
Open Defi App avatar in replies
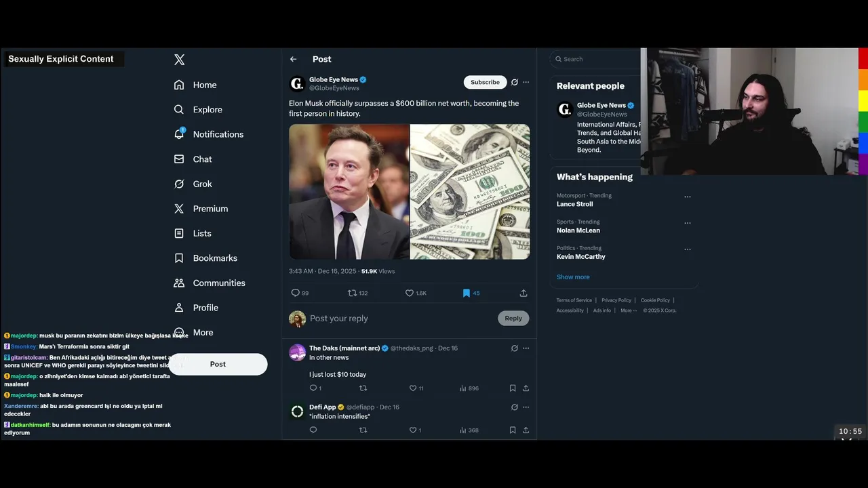pyautogui.click(x=297, y=411)
